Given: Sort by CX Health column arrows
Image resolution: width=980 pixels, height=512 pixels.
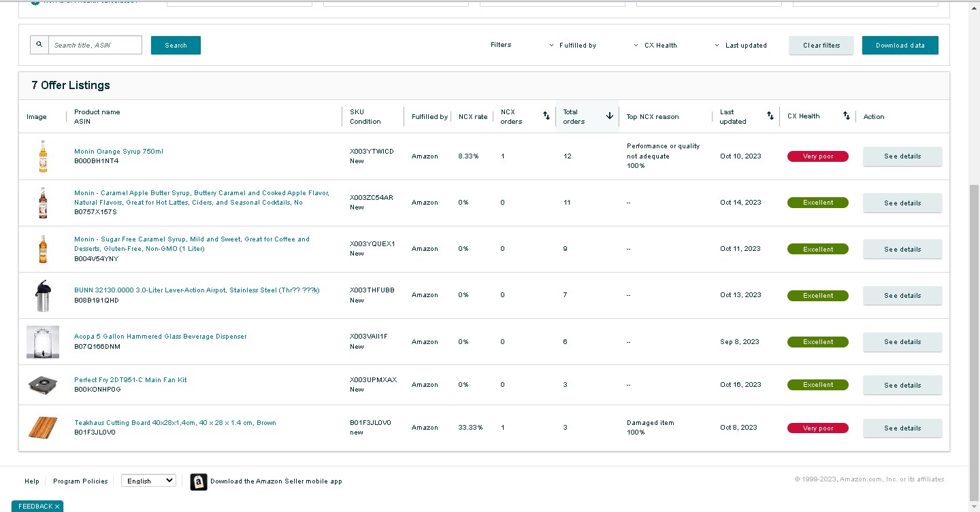Looking at the screenshot, I should 847,116.
